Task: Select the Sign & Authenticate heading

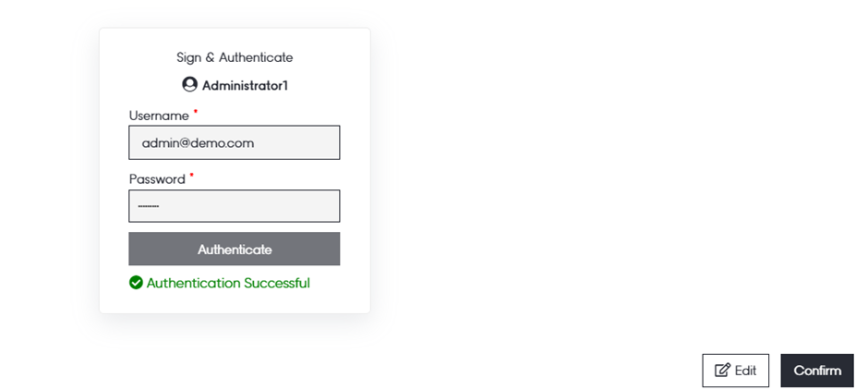Action: coord(235,57)
